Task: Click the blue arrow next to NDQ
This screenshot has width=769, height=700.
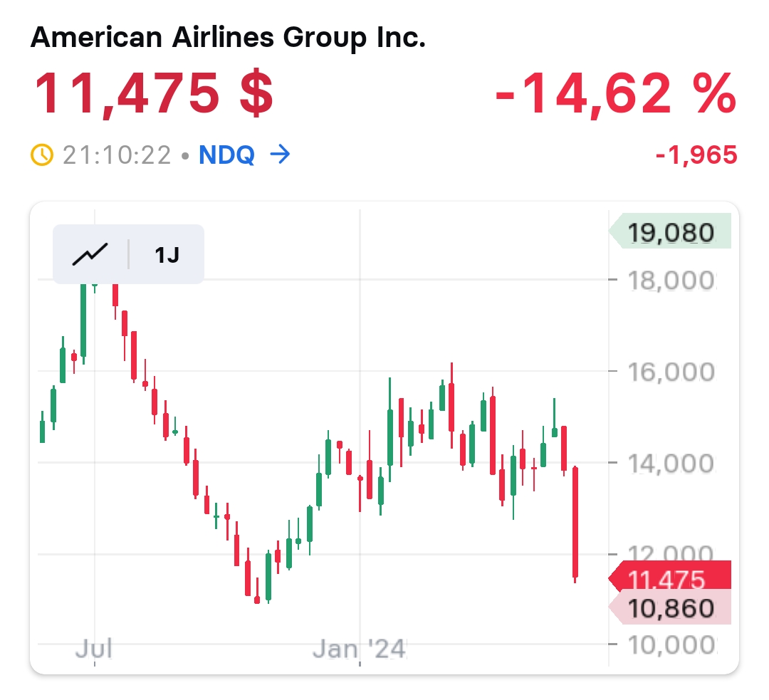Action: click(x=281, y=154)
